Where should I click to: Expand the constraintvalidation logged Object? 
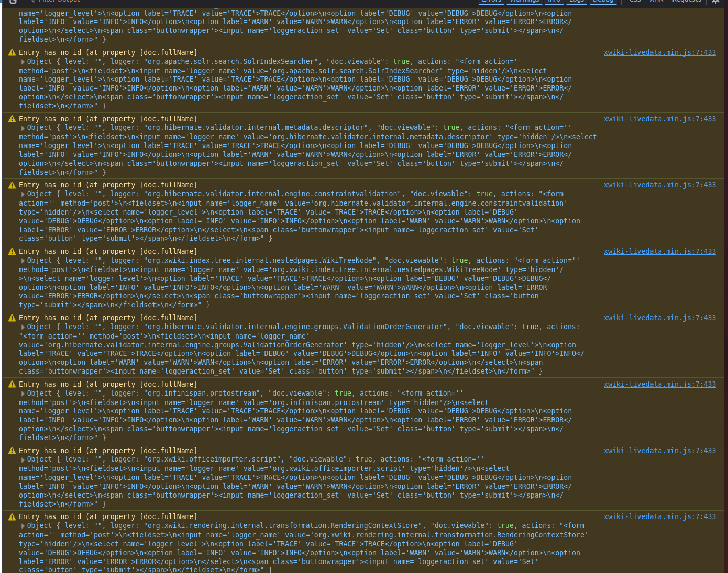(x=23, y=194)
